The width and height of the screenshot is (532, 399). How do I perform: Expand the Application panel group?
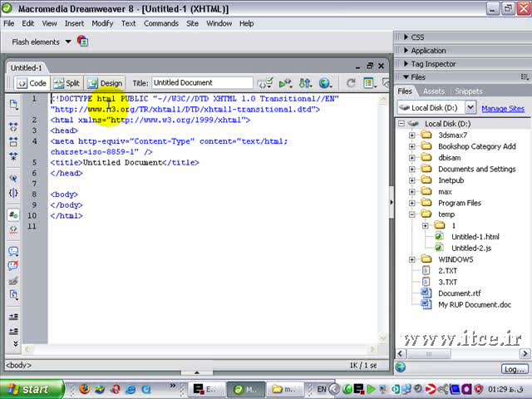click(406, 50)
